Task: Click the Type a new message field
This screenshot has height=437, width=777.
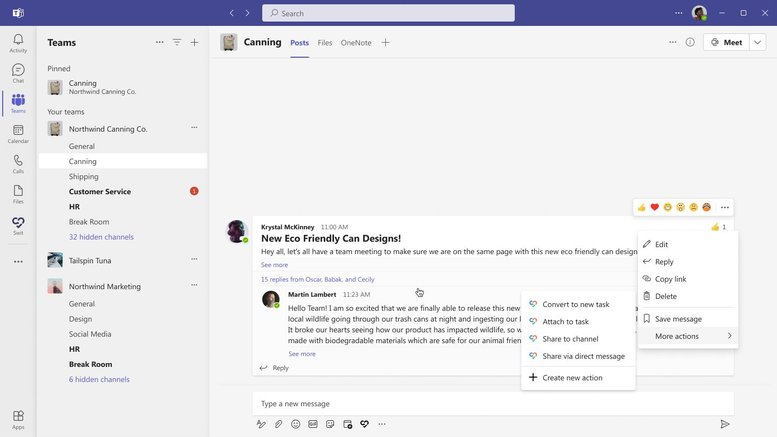Action: (x=493, y=403)
